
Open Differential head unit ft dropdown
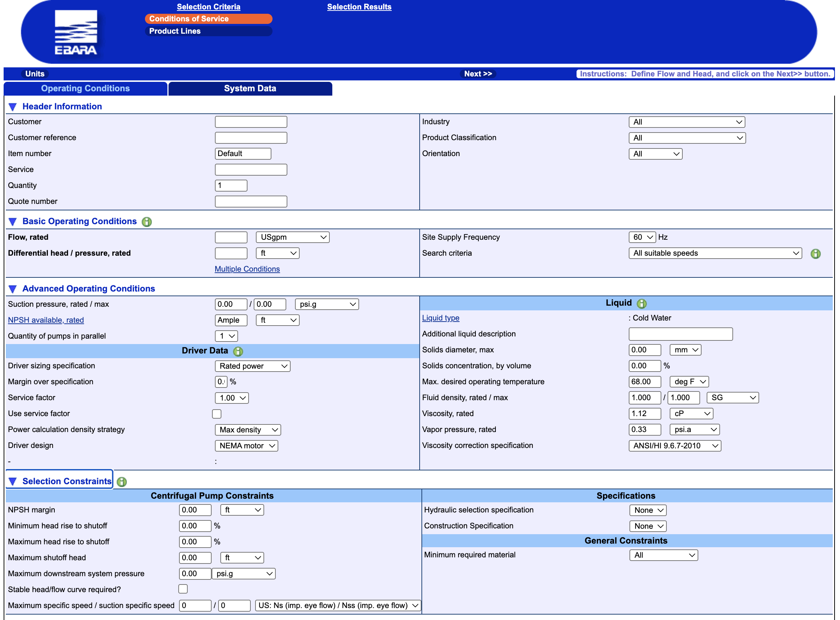tap(278, 254)
